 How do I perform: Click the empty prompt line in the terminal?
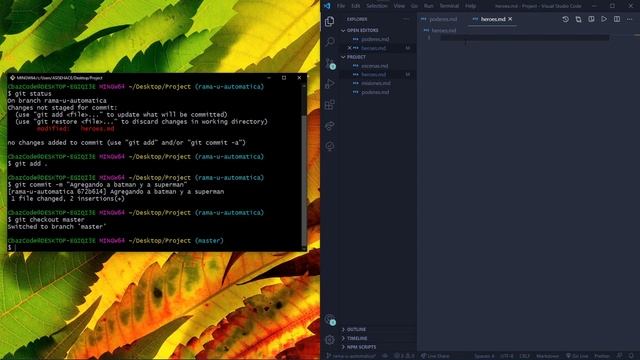tap(154, 248)
